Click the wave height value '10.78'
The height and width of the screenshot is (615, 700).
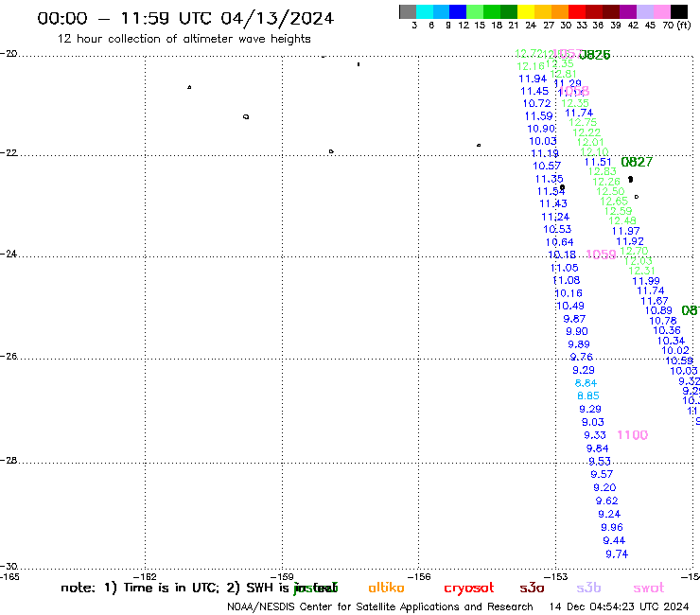coord(662,321)
